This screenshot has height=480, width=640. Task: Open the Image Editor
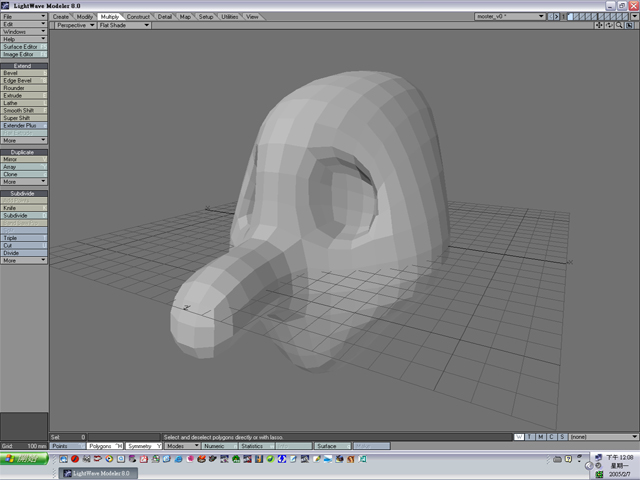(24, 54)
